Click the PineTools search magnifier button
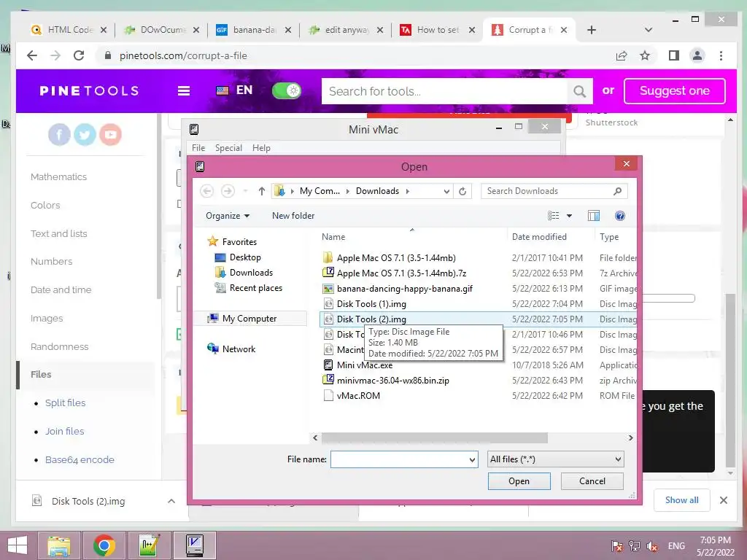 (579, 91)
